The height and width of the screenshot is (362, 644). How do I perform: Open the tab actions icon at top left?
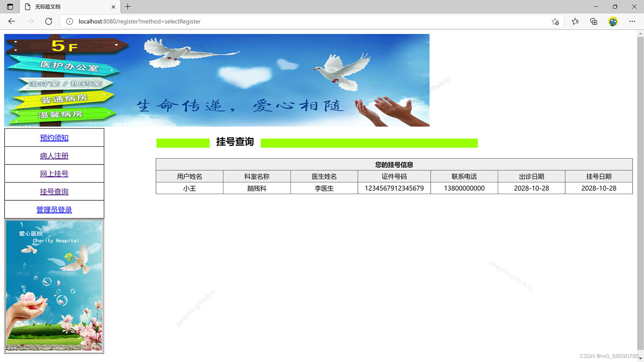10,7
